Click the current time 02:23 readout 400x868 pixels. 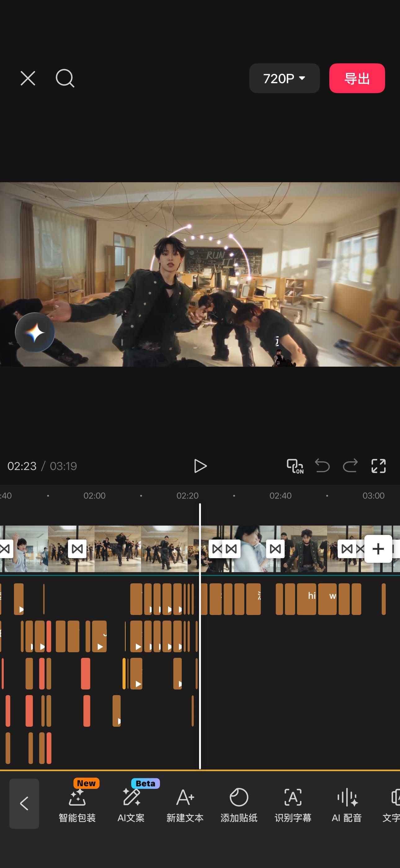pos(22,466)
